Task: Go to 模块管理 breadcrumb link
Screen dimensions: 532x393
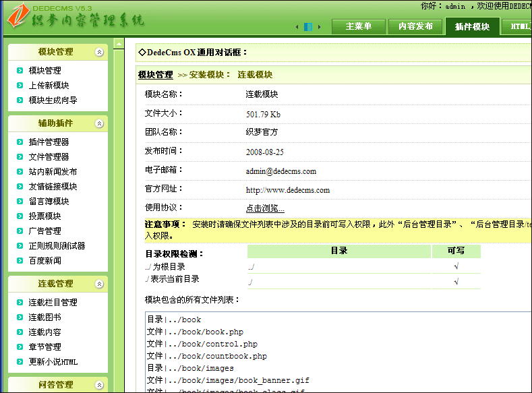Action: (x=155, y=75)
